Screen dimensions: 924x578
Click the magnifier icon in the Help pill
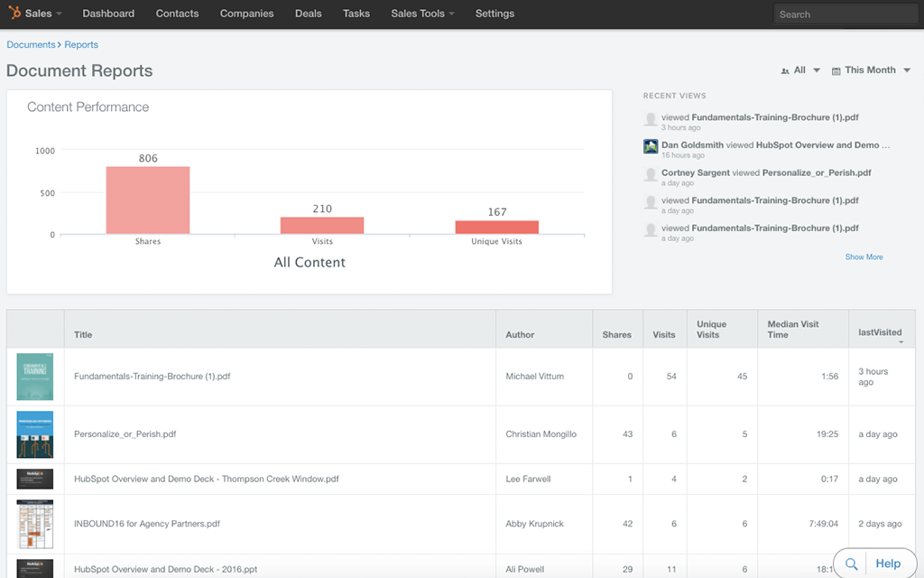(851, 564)
